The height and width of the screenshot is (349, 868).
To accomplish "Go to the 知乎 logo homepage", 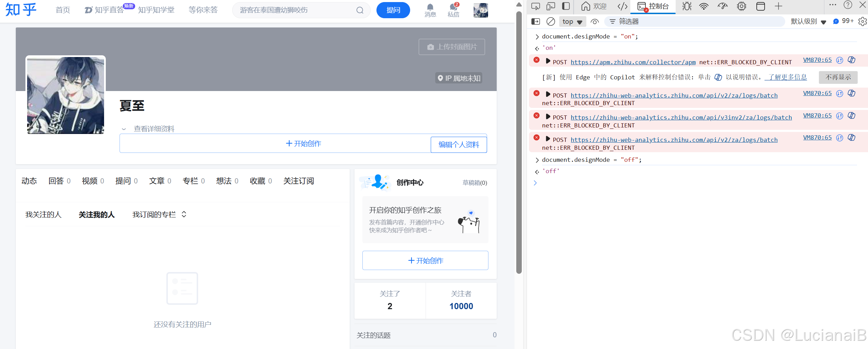I will (x=21, y=10).
